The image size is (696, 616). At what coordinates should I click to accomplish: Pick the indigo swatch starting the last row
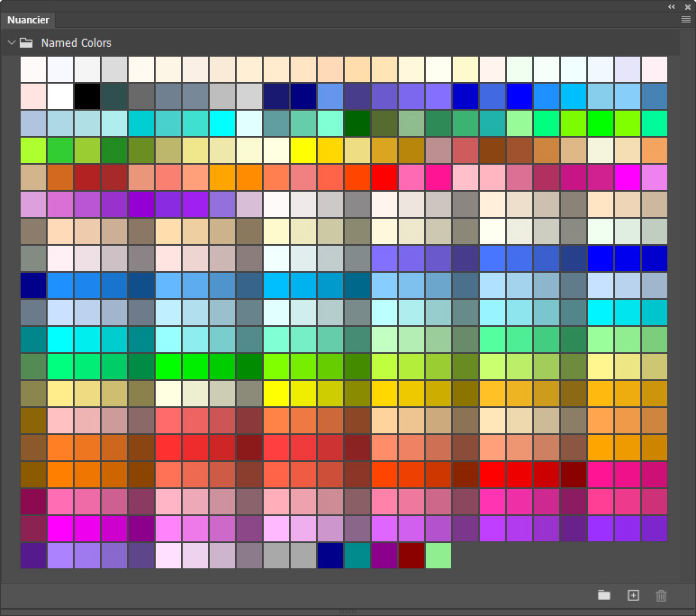click(32, 556)
